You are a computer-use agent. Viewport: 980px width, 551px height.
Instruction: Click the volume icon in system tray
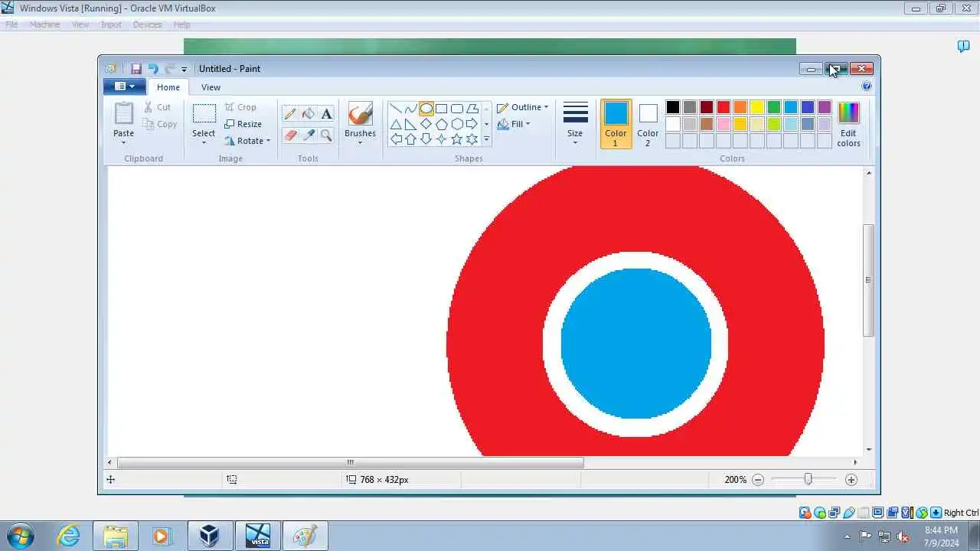(903, 536)
